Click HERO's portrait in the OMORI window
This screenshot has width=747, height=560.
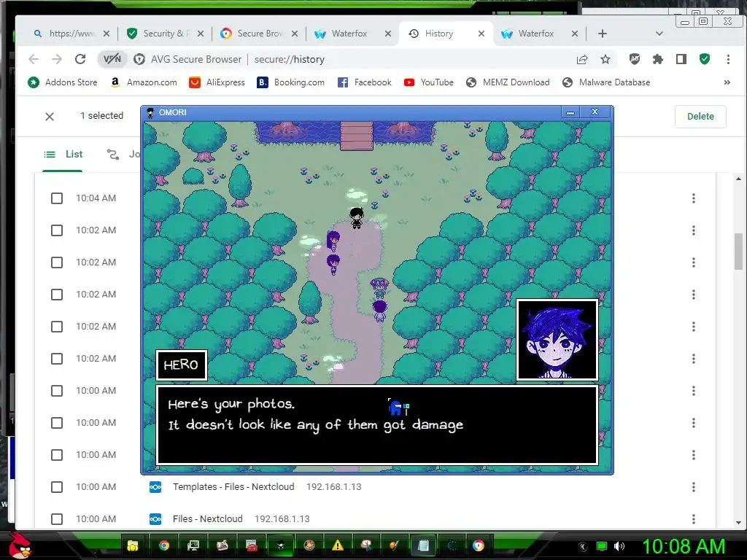(557, 340)
